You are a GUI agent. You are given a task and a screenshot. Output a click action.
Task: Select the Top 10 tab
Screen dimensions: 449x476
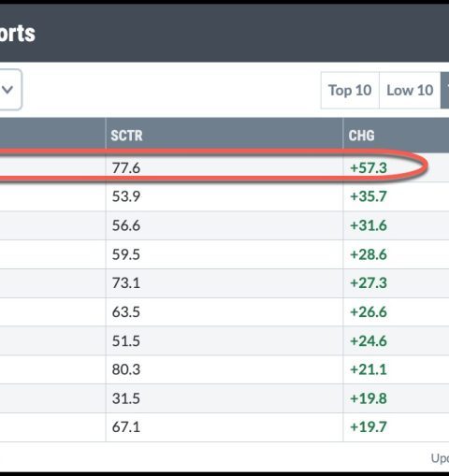click(x=350, y=91)
